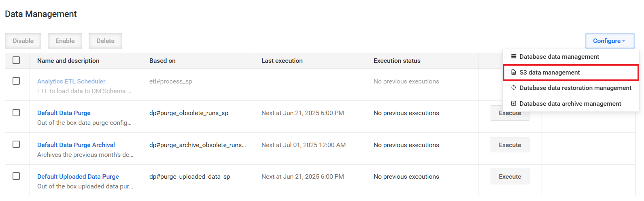644x201 pixels.
Task: Select the Default Data Purge Archival checkbox
Action: (x=16, y=144)
